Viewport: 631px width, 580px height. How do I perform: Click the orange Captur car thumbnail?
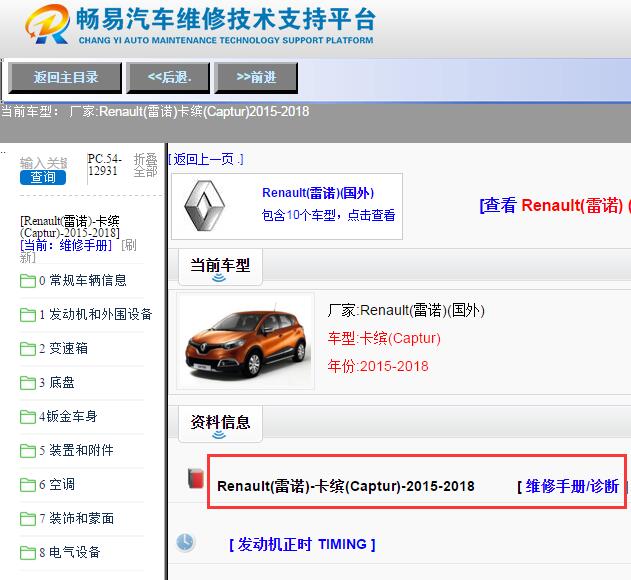pyautogui.click(x=245, y=341)
